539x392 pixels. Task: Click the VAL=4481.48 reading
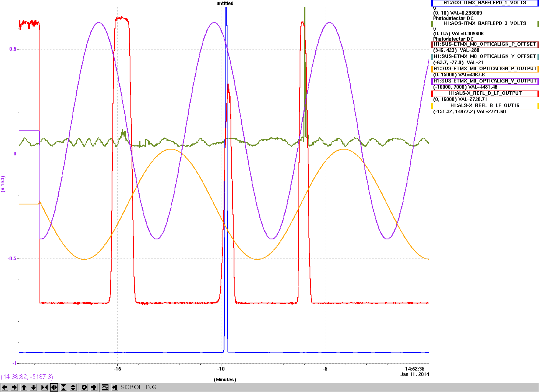click(x=483, y=87)
